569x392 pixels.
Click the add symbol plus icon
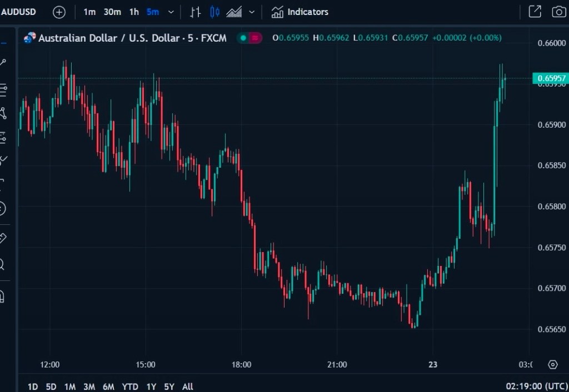[59, 12]
